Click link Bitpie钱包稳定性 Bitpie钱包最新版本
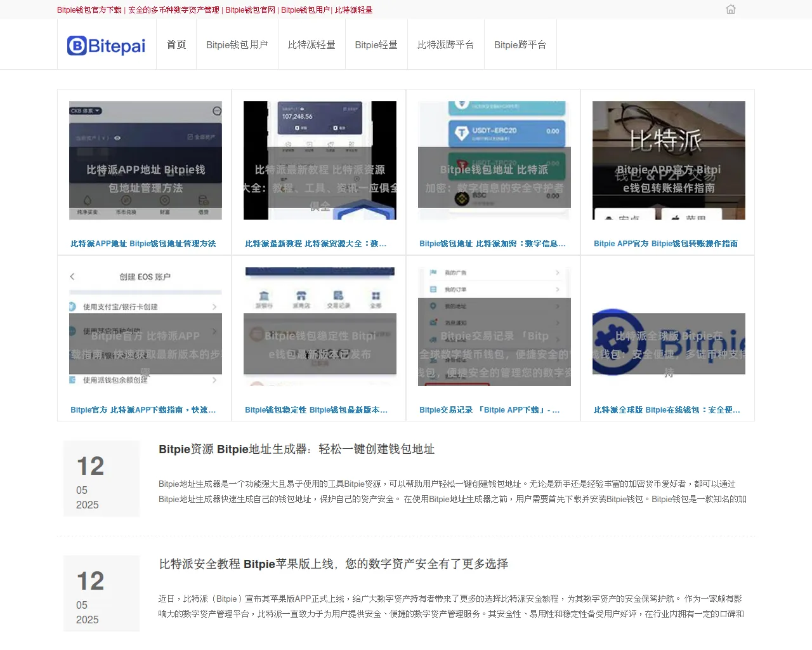This screenshot has height=650, width=812. coord(316,410)
